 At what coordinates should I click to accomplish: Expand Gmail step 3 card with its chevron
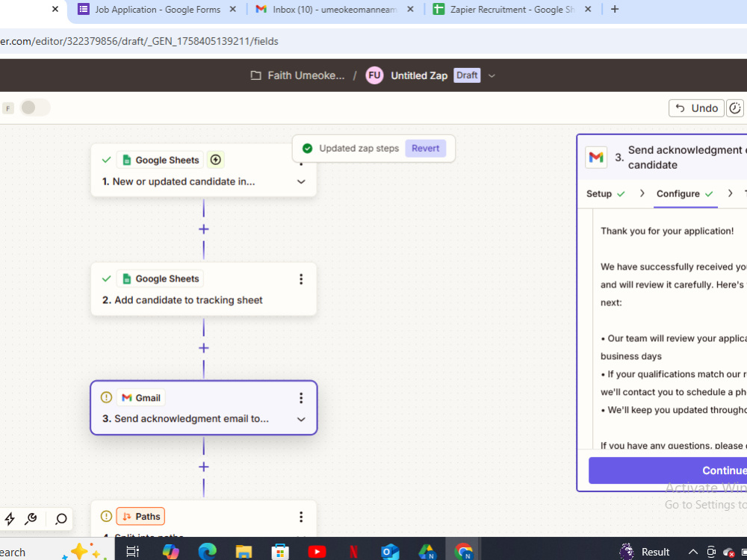[x=301, y=420]
